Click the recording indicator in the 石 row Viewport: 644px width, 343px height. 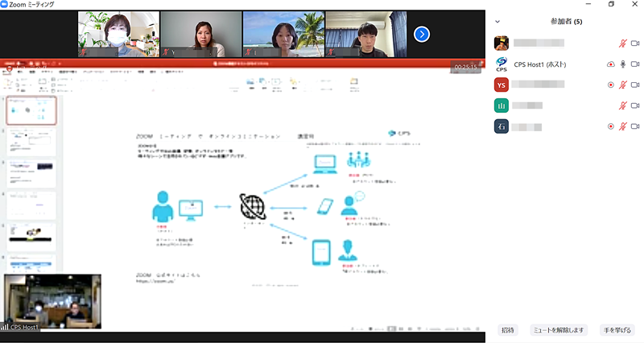[611, 126]
